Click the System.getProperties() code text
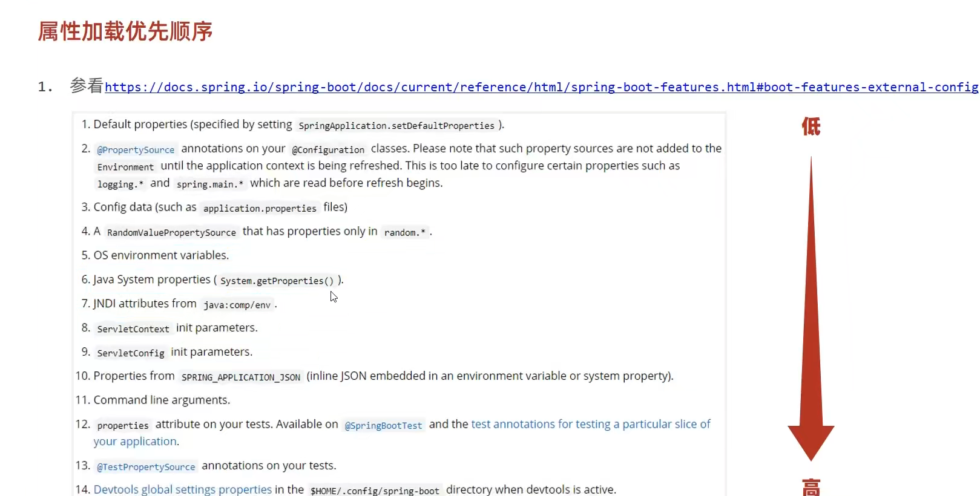Screen dimensions: 980x496 (277, 281)
